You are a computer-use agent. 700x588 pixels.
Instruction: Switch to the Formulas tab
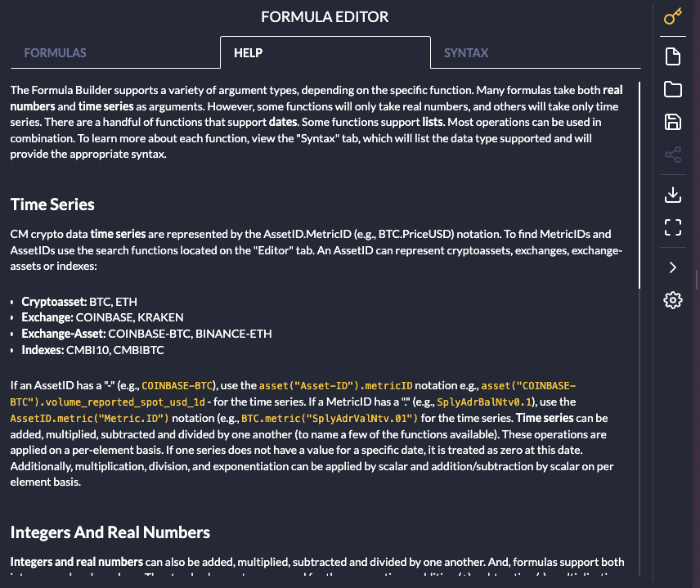tap(56, 53)
